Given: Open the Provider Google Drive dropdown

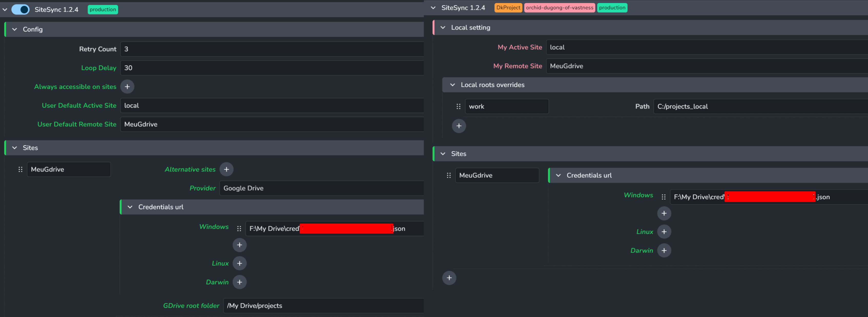Looking at the screenshot, I should 322,188.
